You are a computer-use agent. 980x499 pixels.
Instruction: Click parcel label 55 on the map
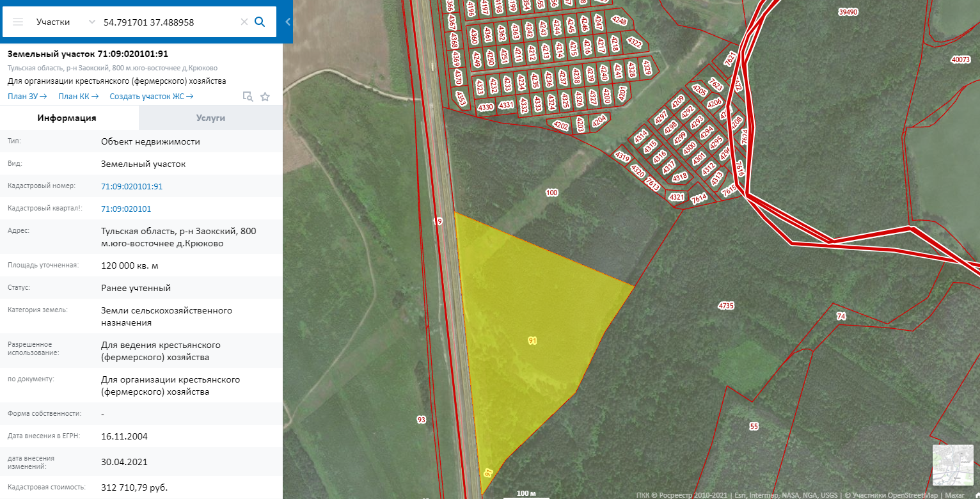pyautogui.click(x=754, y=426)
